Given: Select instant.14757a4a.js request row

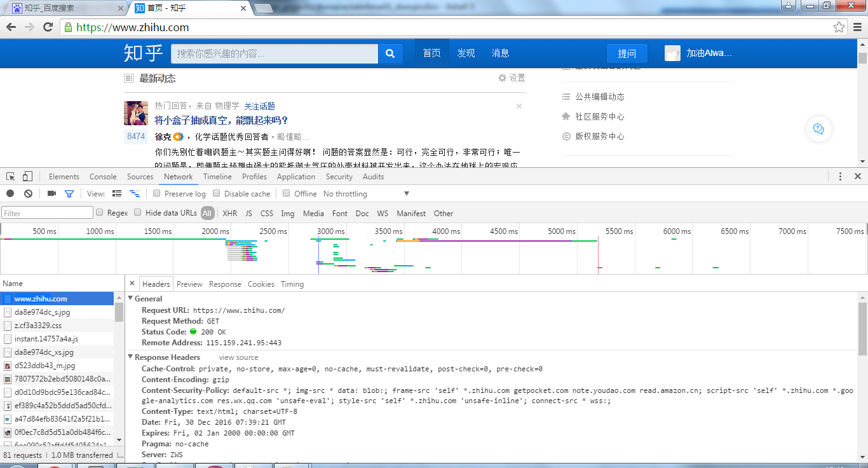Looking at the screenshot, I should (57, 339).
